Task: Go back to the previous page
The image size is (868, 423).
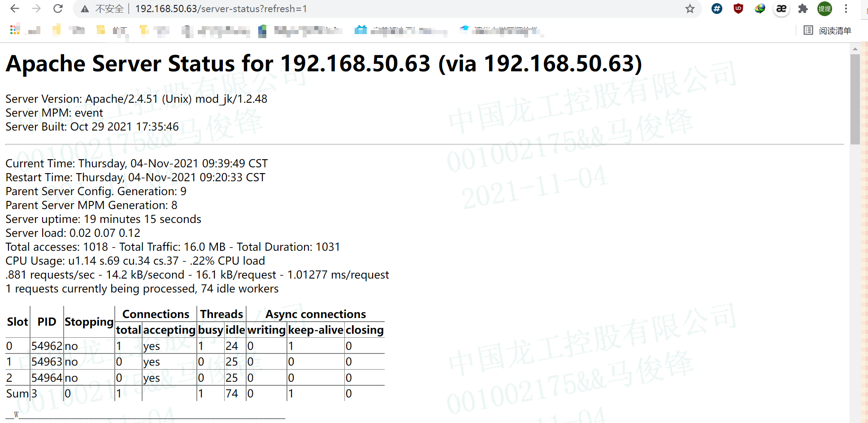Action: pos(15,9)
